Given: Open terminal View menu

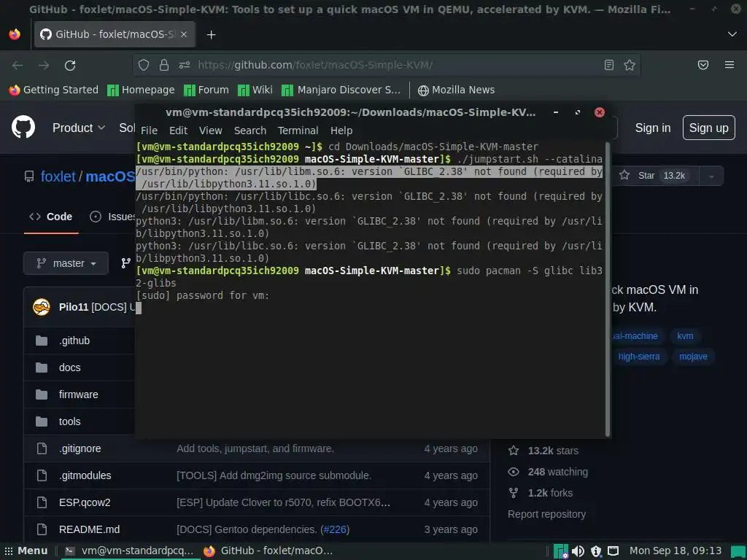Looking at the screenshot, I should pos(211,131).
